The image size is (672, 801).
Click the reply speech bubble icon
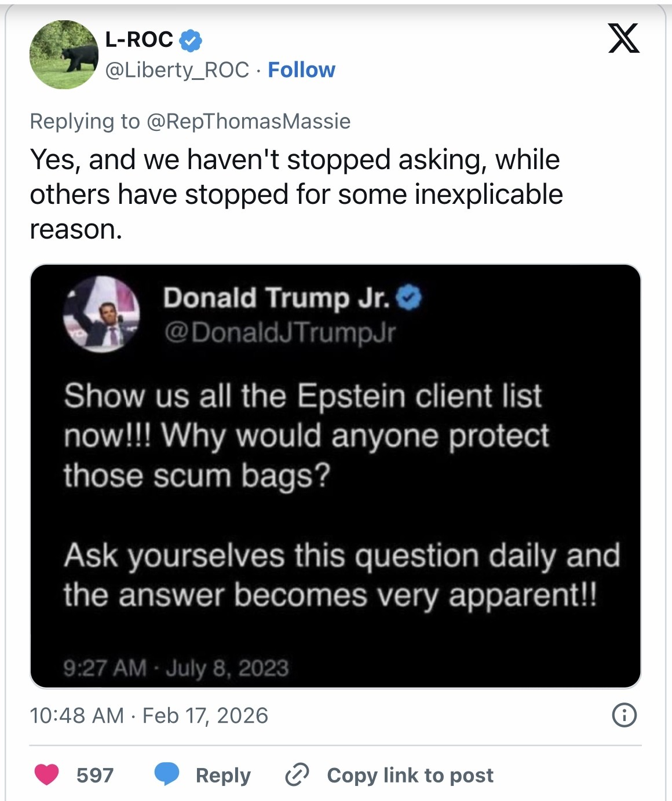point(167,774)
